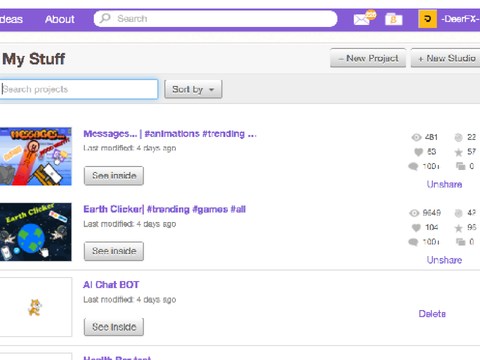Viewport: 480px width, 360px height.
Task: Click the studios icon for Messages project
Action: coord(461,166)
